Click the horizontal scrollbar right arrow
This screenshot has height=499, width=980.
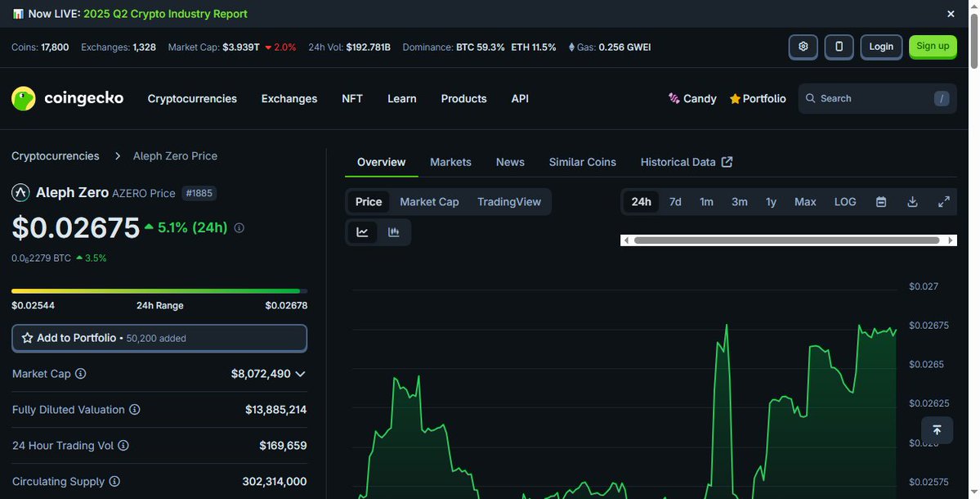(x=951, y=241)
